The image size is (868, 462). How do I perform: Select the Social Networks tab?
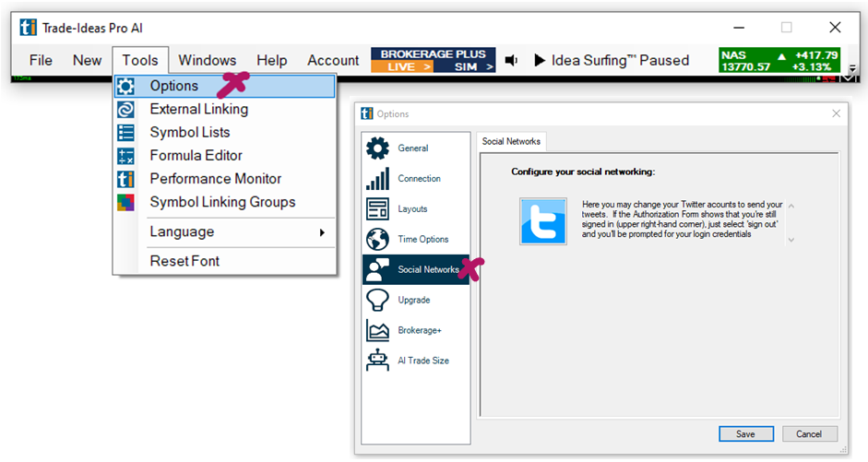pos(511,142)
